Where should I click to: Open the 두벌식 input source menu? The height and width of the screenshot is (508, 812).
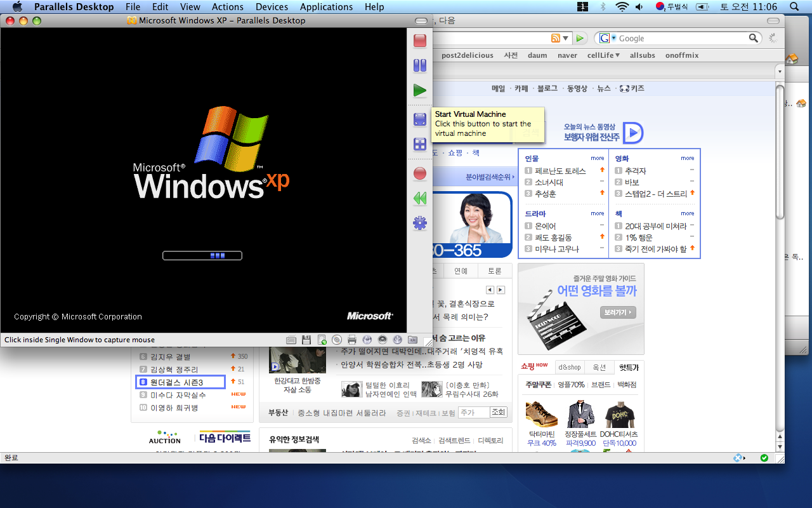click(x=672, y=7)
